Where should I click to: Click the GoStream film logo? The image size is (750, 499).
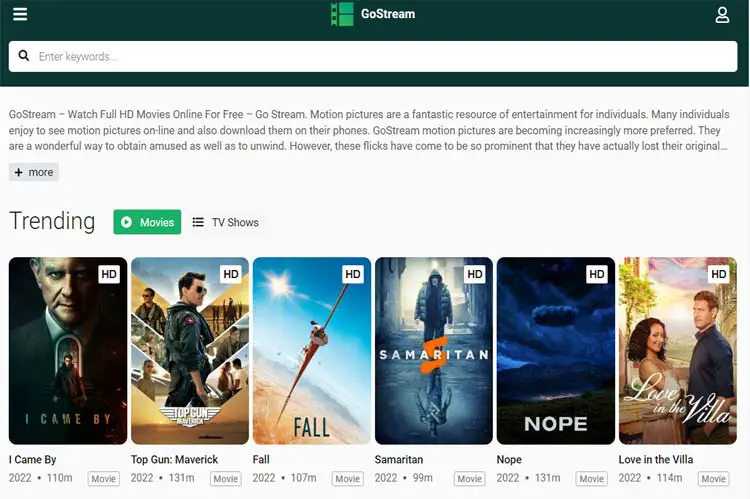pos(342,14)
